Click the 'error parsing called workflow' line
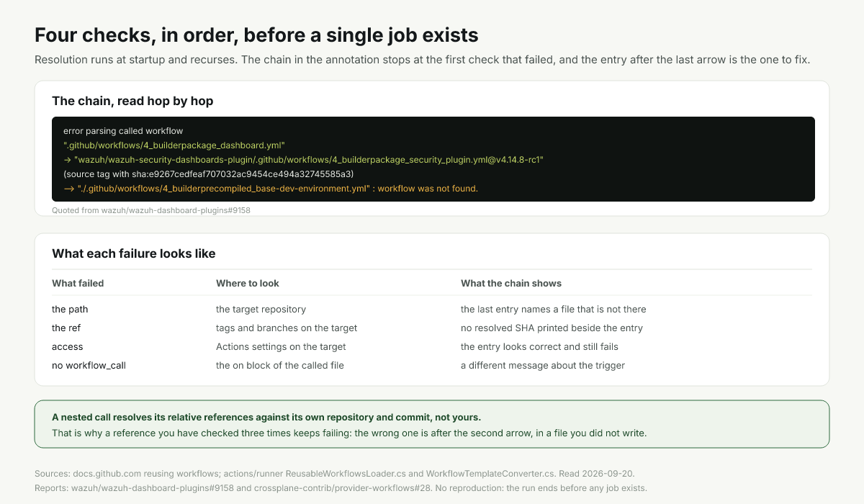 123,131
